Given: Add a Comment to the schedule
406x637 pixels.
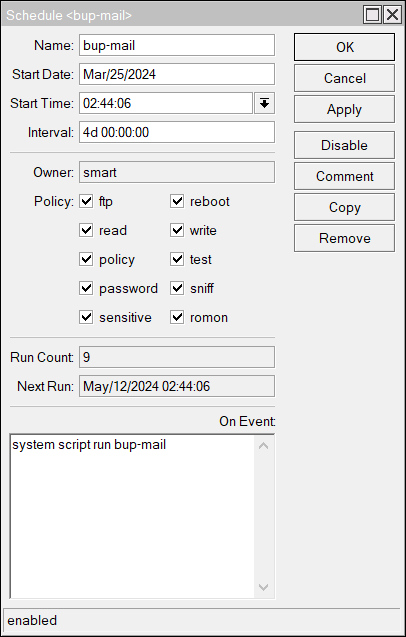Looking at the screenshot, I should tap(344, 176).
